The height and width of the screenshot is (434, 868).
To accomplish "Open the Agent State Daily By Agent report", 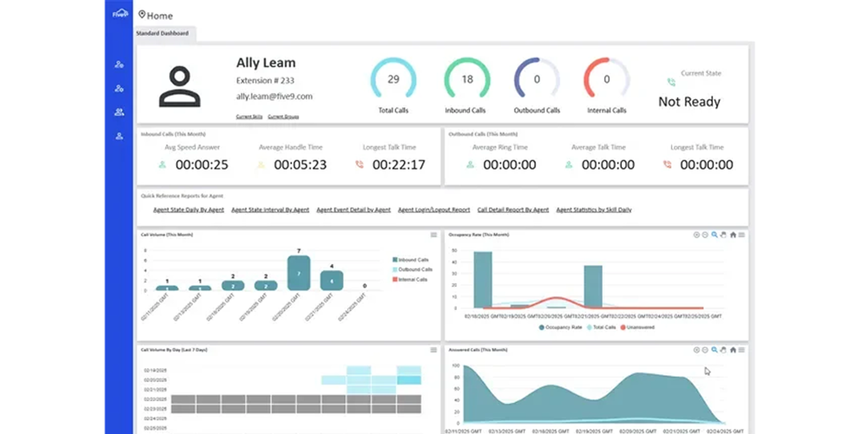I will pyautogui.click(x=189, y=210).
